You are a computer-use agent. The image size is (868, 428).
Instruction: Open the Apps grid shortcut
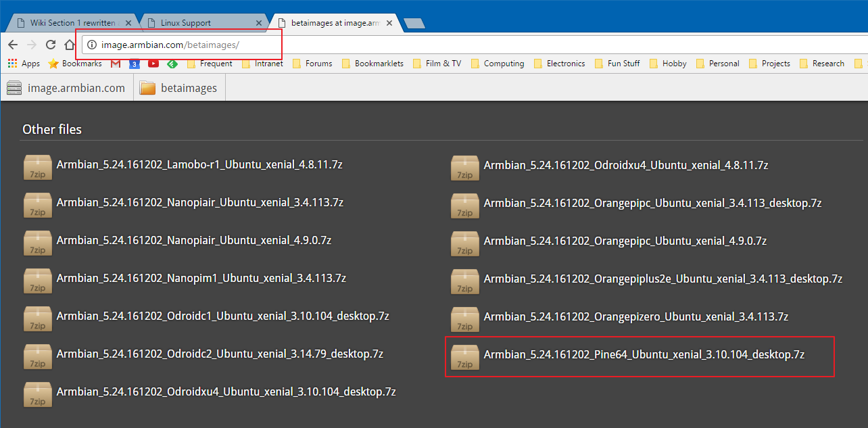click(24, 64)
